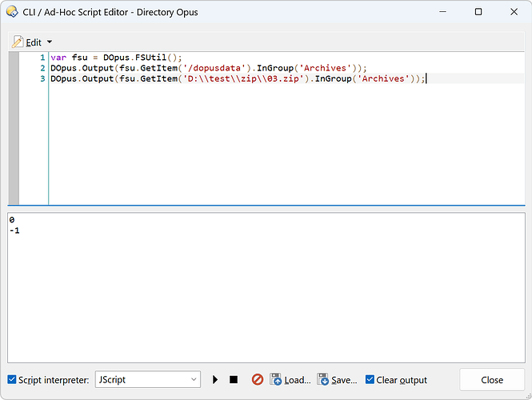The width and height of the screenshot is (532, 400).
Task: Click the Save script disk icon
Action: pos(323,380)
